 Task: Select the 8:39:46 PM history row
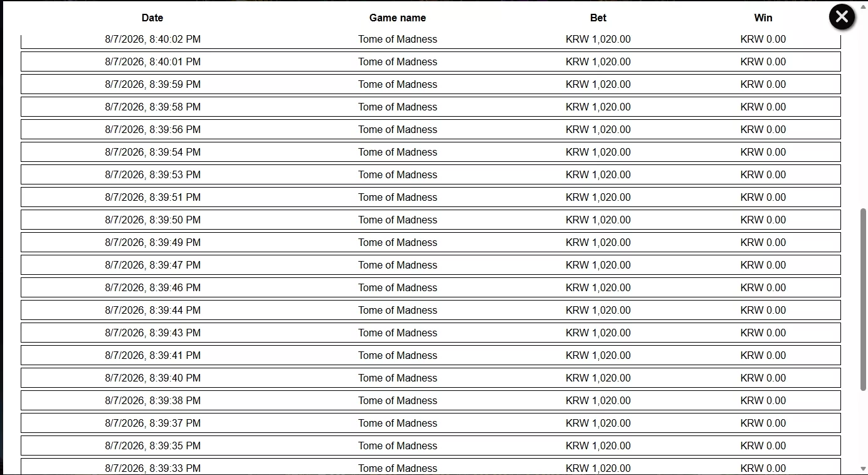point(431,287)
